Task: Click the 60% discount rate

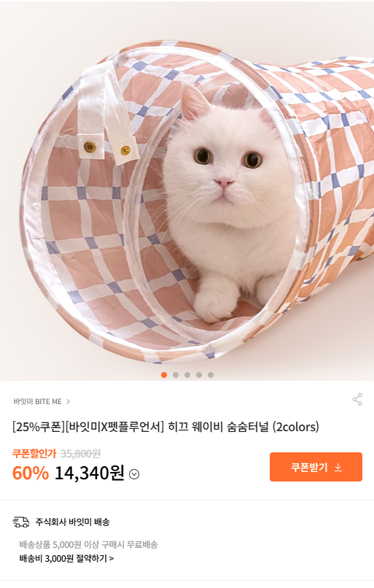Action: (31, 473)
